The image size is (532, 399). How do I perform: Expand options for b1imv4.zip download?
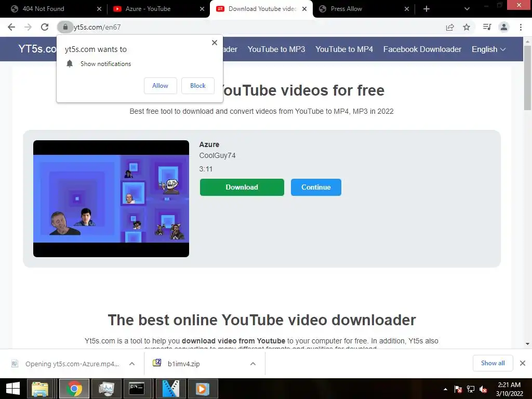coord(253,364)
